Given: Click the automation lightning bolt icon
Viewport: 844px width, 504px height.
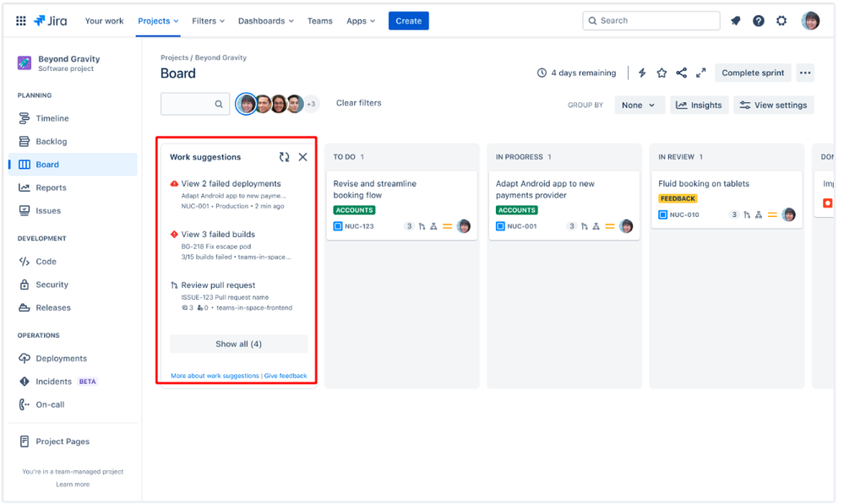Looking at the screenshot, I should coord(642,73).
